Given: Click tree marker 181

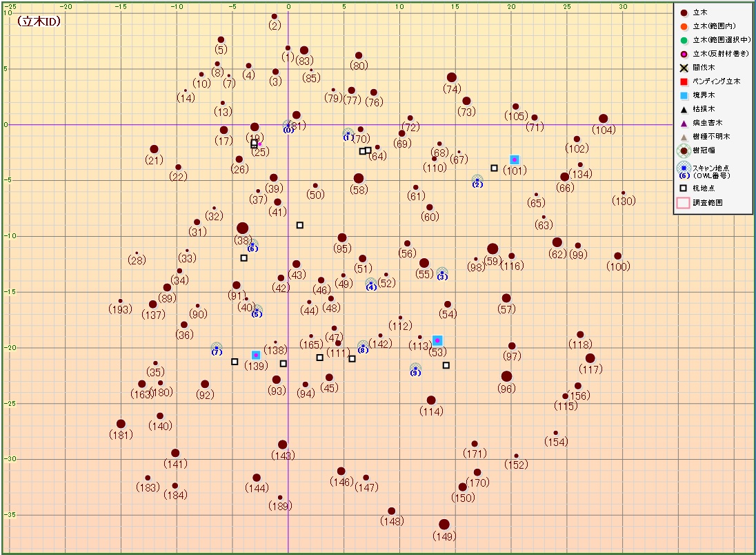Looking at the screenshot, I should (x=121, y=425).
